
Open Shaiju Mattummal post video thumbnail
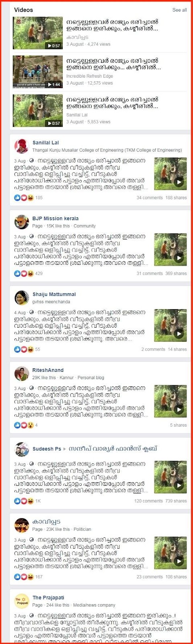pyautogui.click(x=170, y=326)
